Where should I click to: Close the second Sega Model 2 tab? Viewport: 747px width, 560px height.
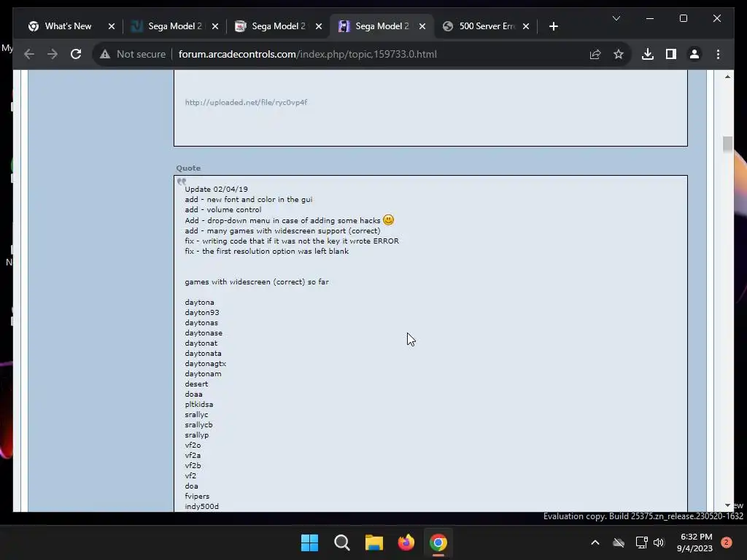coord(320,26)
